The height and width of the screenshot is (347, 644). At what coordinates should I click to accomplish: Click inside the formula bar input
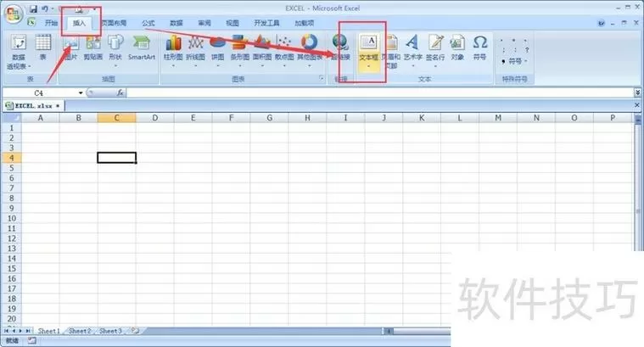coord(380,92)
